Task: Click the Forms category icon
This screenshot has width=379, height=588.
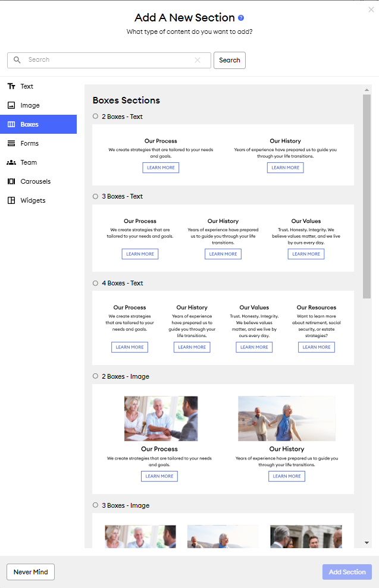Action: pyautogui.click(x=11, y=143)
